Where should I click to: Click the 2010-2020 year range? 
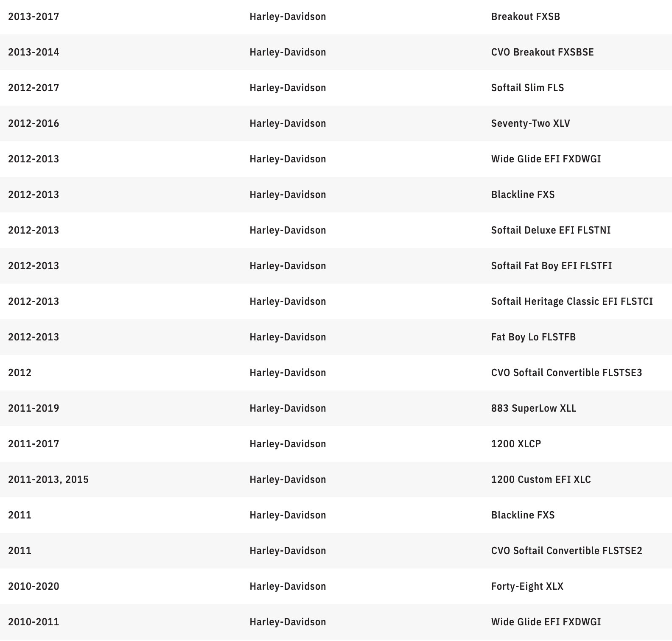click(34, 586)
